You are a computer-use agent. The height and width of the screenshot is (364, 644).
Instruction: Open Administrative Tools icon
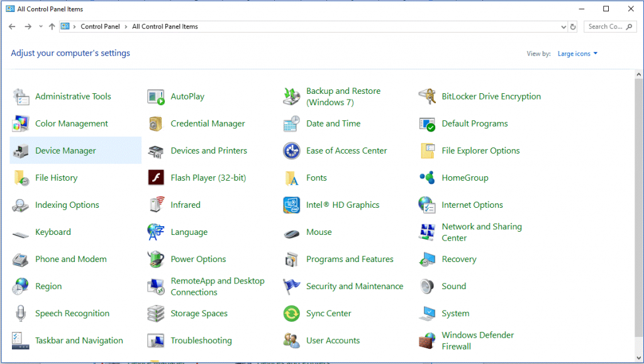tap(21, 96)
